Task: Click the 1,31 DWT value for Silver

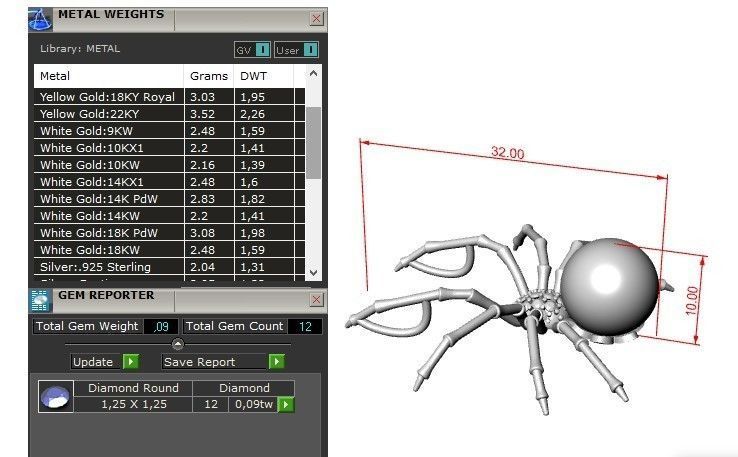Action: [252, 267]
